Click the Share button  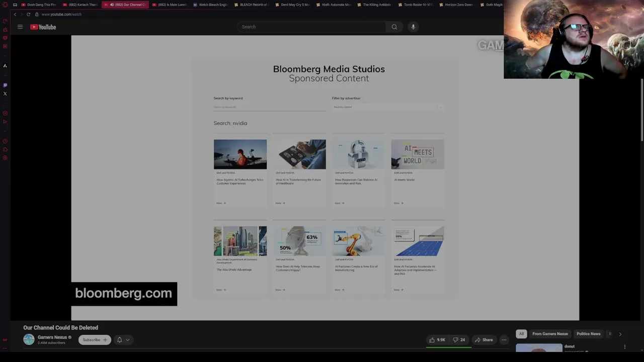(x=483, y=340)
